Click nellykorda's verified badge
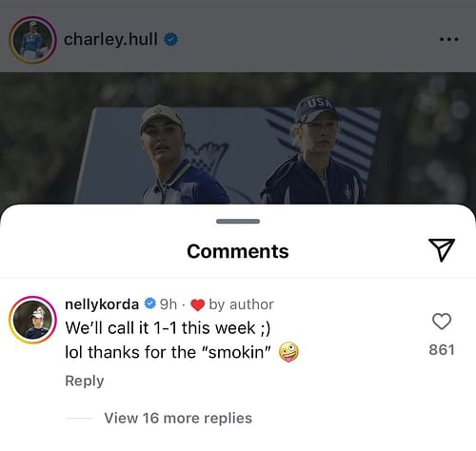This screenshot has height=451, width=476. (x=149, y=304)
